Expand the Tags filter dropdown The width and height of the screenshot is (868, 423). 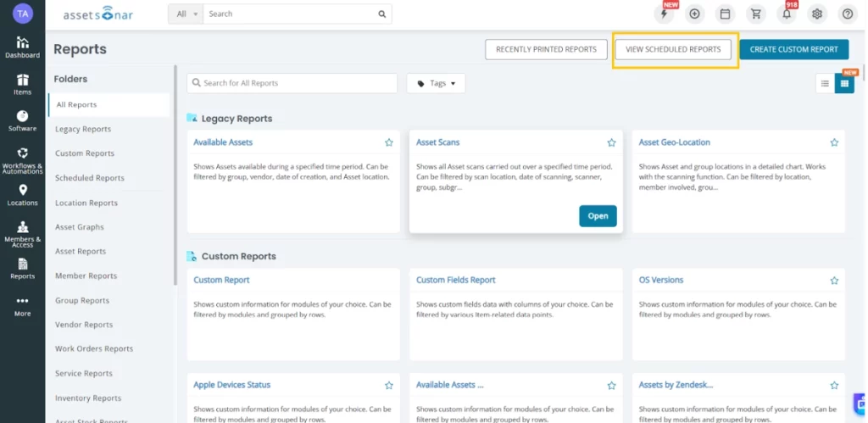[x=436, y=83]
